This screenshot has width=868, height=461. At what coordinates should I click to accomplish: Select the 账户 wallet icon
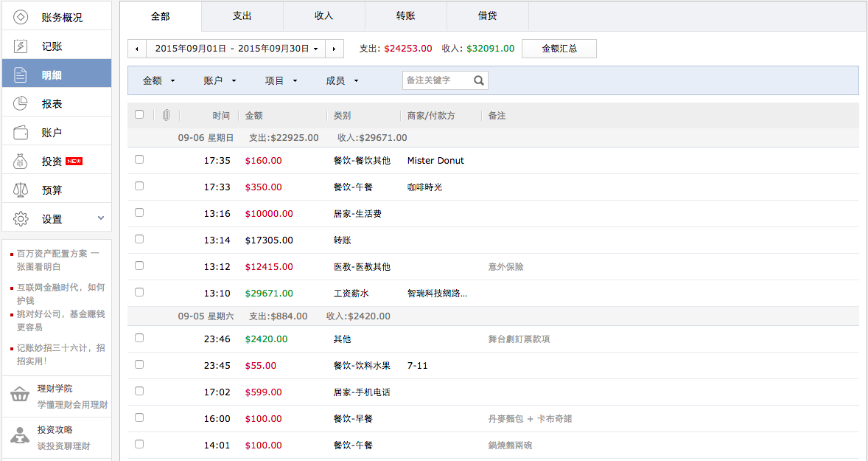(21, 133)
